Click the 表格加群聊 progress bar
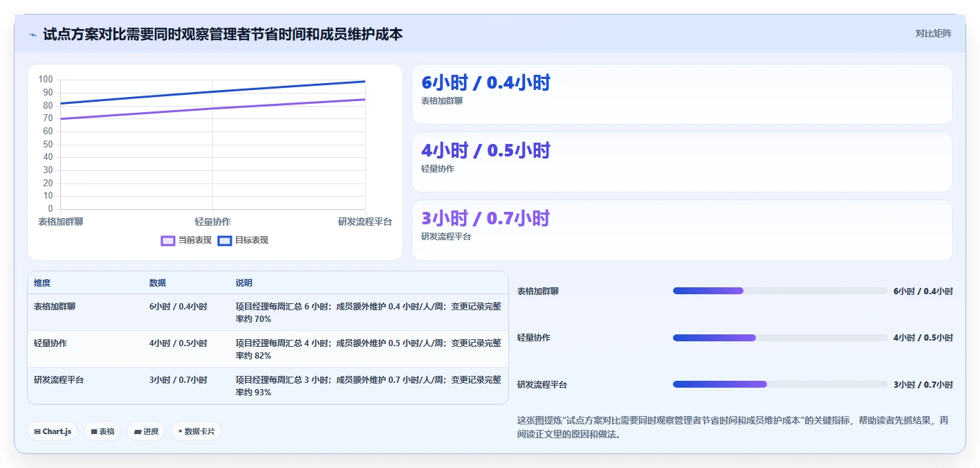This screenshot has height=468, width=980. (x=780, y=291)
